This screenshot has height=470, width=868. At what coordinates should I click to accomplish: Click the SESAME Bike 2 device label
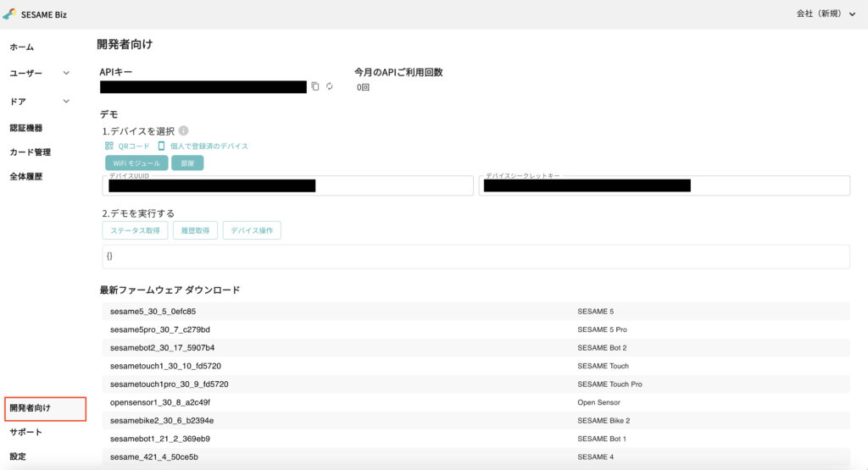pyautogui.click(x=604, y=421)
